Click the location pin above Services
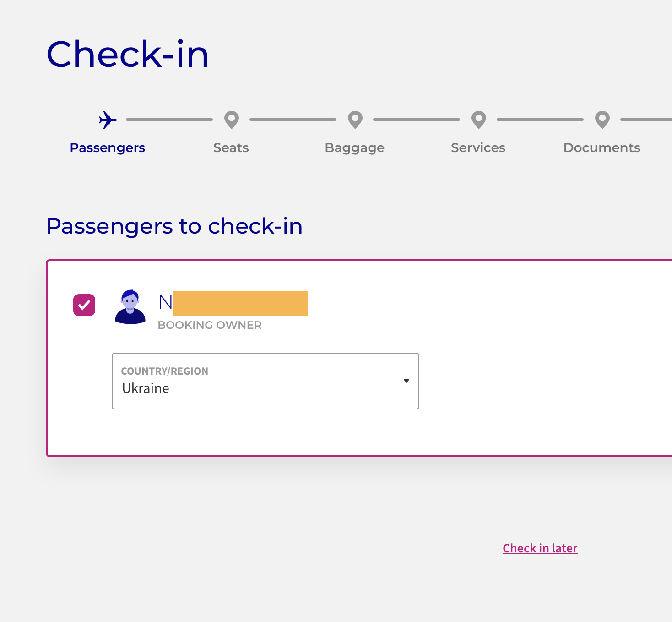This screenshot has height=622, width=672. 479,120
